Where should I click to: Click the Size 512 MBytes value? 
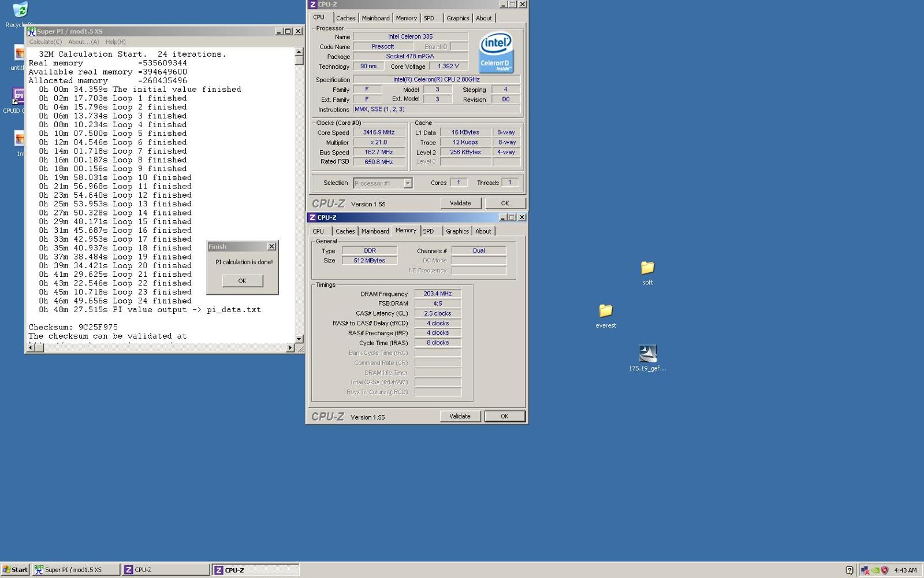click(x=370, y=261)
